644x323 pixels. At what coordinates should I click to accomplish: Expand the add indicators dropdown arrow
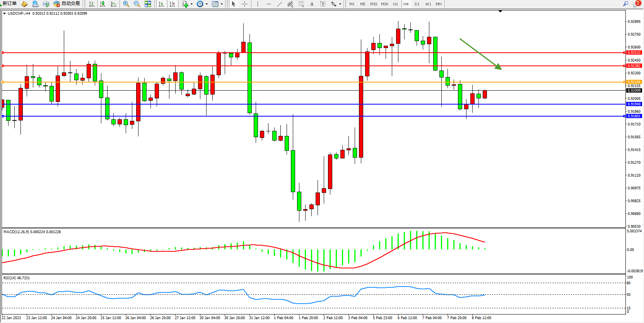pyautogui.click(x=192, y=4)
